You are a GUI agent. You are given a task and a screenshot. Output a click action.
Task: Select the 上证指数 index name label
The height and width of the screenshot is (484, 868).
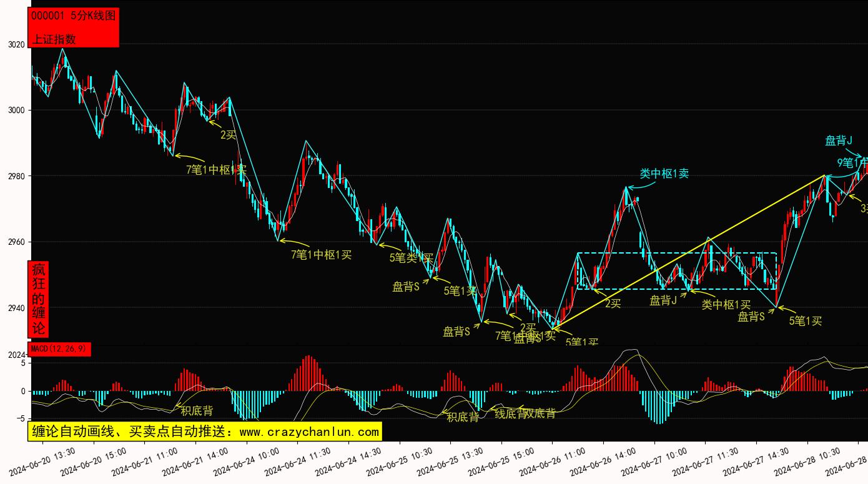pyautogui.click(x=54, y=39)
